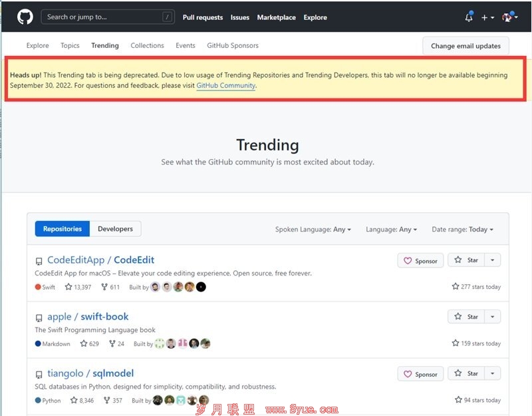The height and width of the screenshot is (416, 532).
Task: Open Pull requests in top navigation
Action: pyautogui.click(x=203, y=17)
